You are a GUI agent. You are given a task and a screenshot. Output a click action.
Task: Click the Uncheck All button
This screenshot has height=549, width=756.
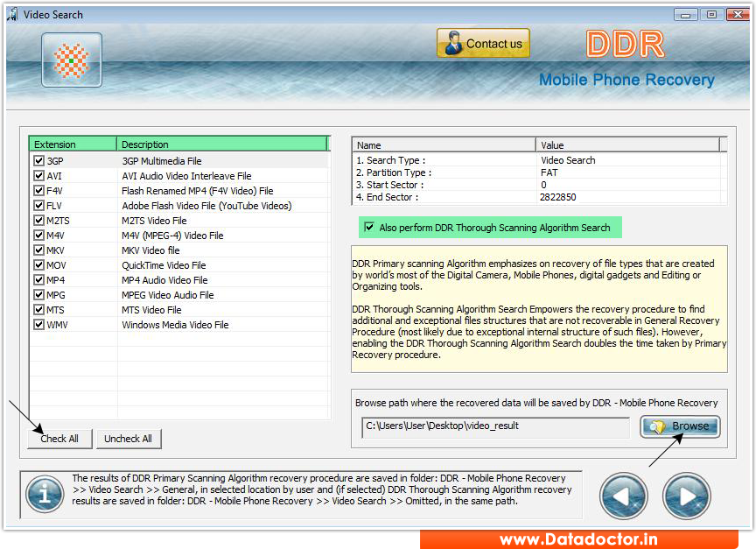[129, 439]
